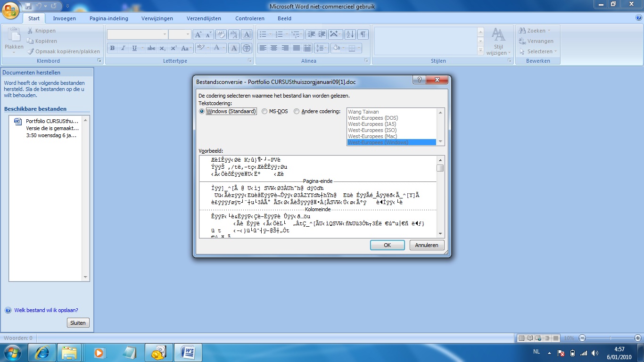Open Internet Explorer from the taskbar

pyautogui.click(x=42, y=353)
